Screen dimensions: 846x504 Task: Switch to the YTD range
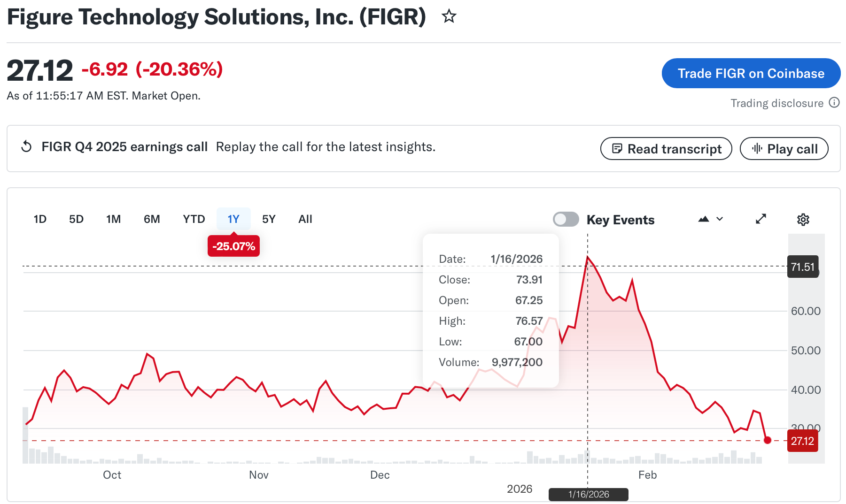click(194, 219)
